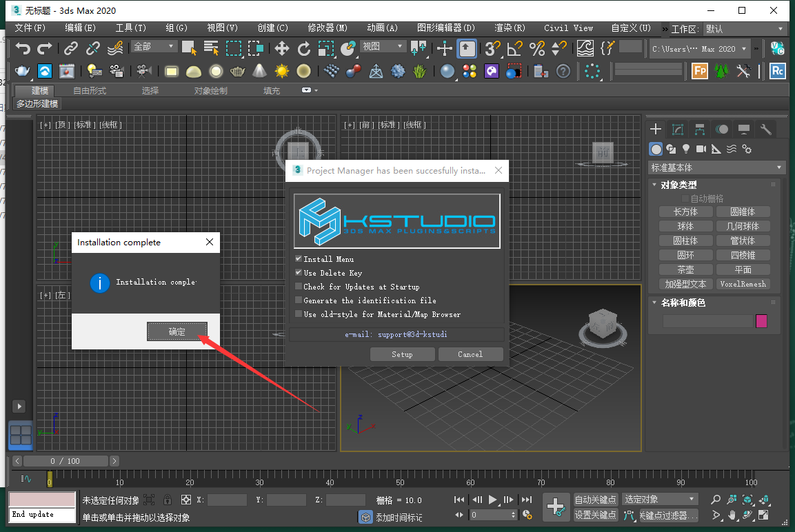
Task: Select Shapes category in Create panel
Action: click(671, 149)
